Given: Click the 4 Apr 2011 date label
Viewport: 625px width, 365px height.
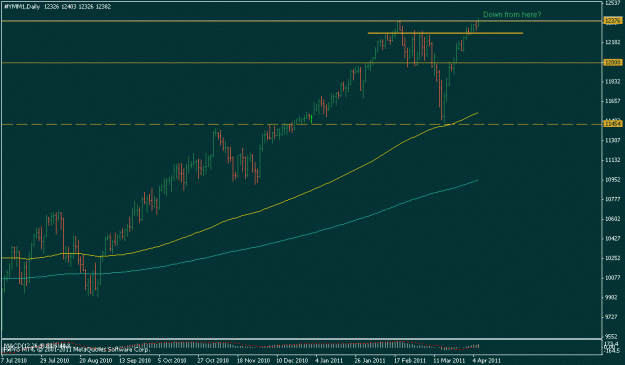Looking at the screenshot, I should [486, 360].
